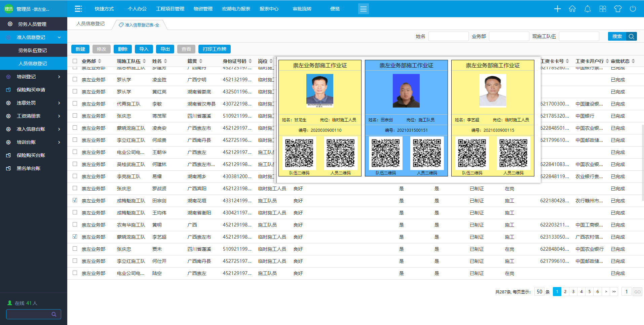Click the 新建 button

coord(80,49)
